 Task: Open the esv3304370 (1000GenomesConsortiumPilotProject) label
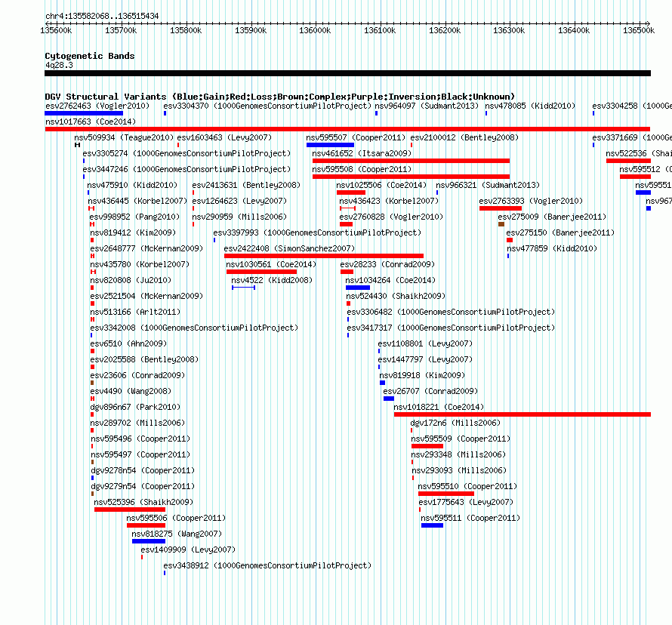click(267, 106)
